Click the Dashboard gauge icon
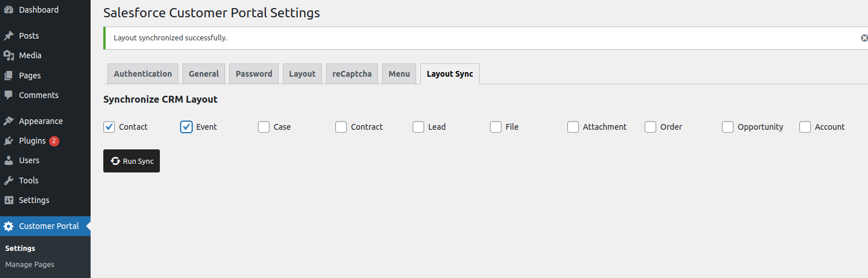This screenshot has width=868, height=278. coord(9,10)
